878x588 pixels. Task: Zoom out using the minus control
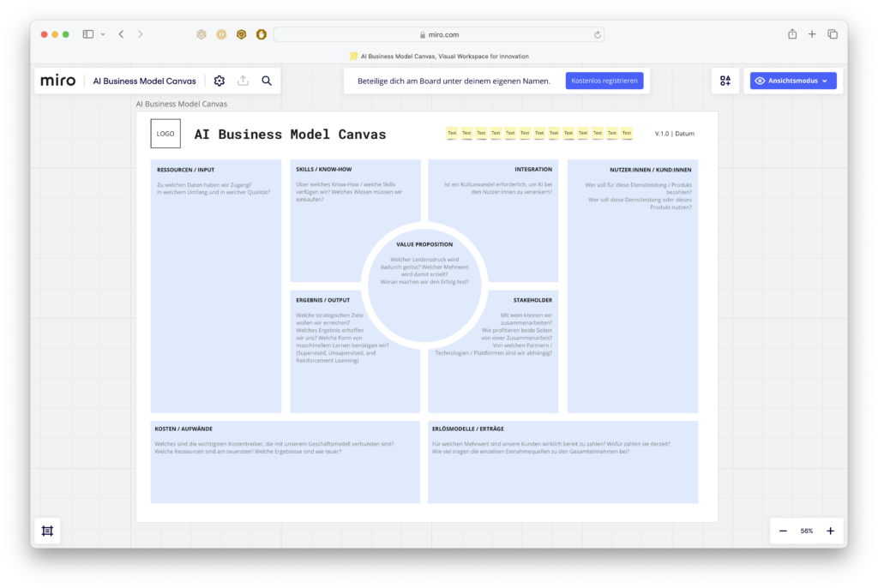click(x=781, y=530)
